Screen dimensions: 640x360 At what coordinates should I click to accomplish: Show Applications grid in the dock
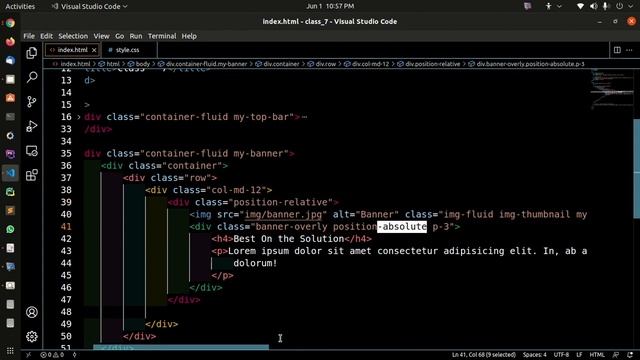tap(10, 351)
